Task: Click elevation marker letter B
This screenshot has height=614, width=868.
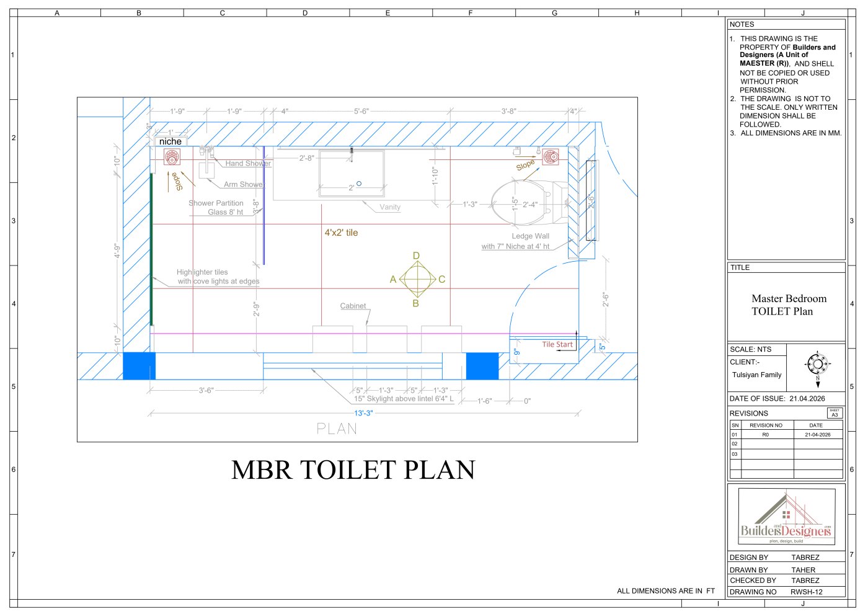Action: point(416,304)
